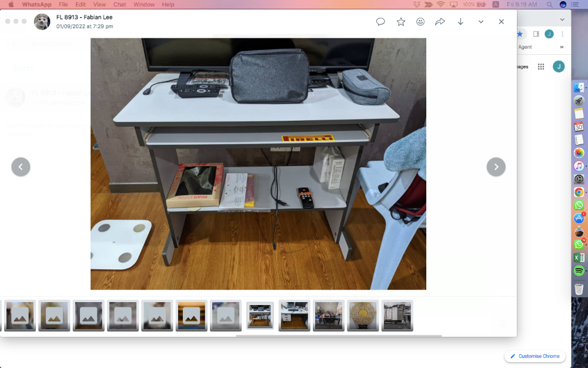588x368 pixels.
Task: React to the photo with the emoji icon
Action: (x=420, y=22)
